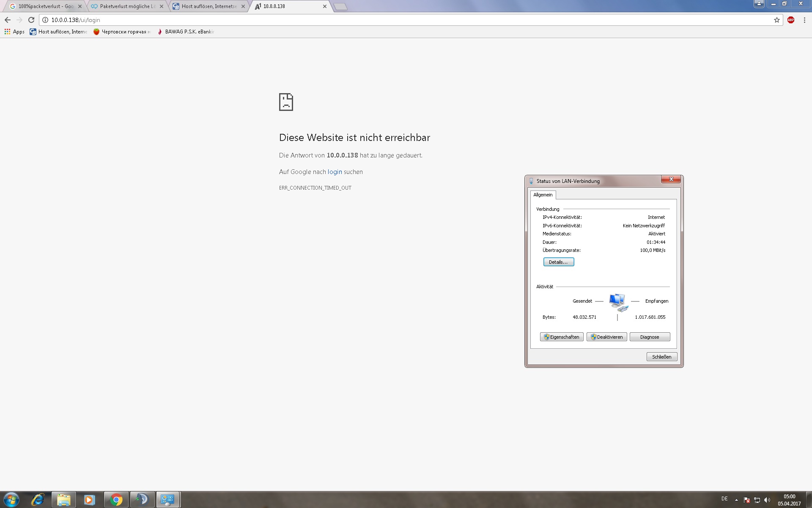
Task: Show hidden tray icons arrow
Action: pyautogui.click(x=736, y=500)
